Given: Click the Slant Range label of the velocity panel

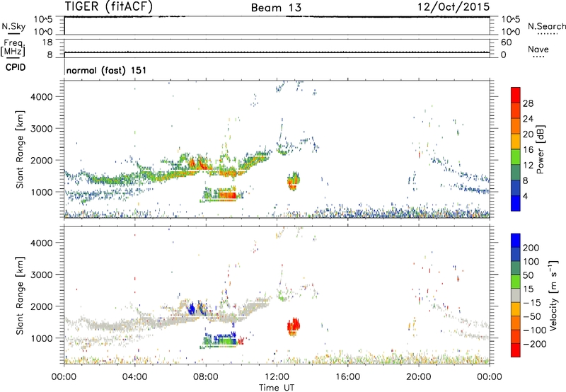Looking at the screenshot, I should [20, 296].
